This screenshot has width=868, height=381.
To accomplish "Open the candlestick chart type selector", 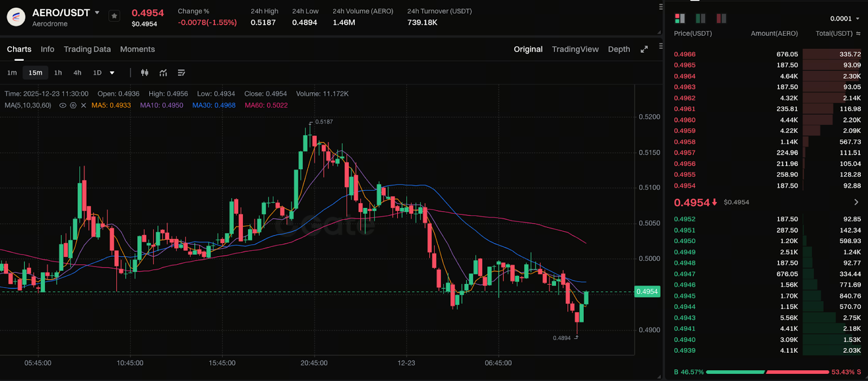I will [145, 73].
